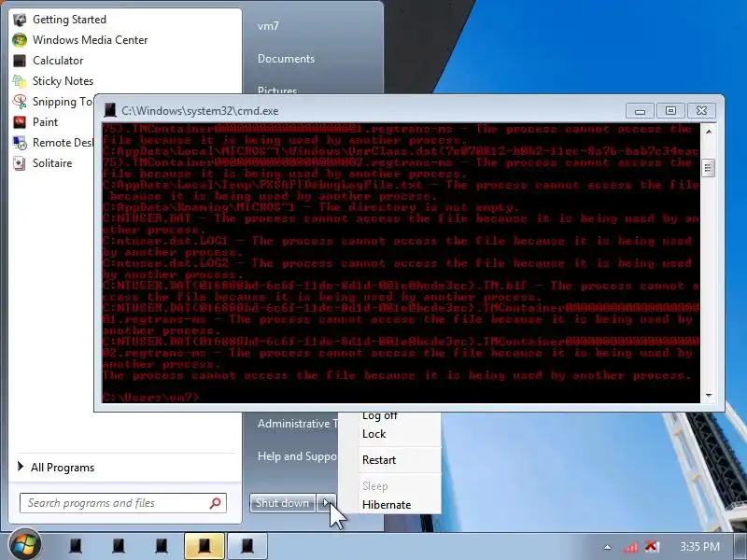Switch to fifth cmd taskbar button
This screenshot has width=747, height=560.
pyautogui.click(x=247, y=546)
